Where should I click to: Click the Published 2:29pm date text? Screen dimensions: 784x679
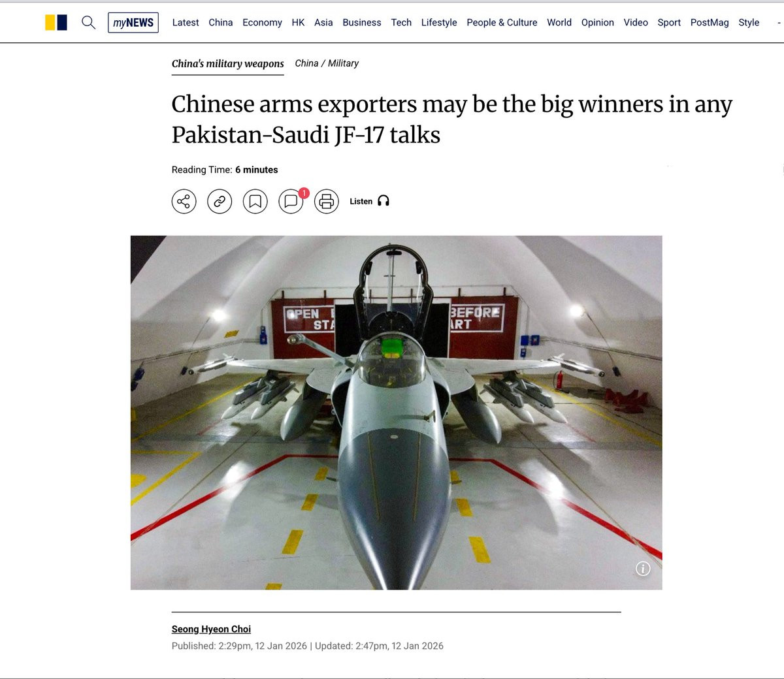click(239, 646)
